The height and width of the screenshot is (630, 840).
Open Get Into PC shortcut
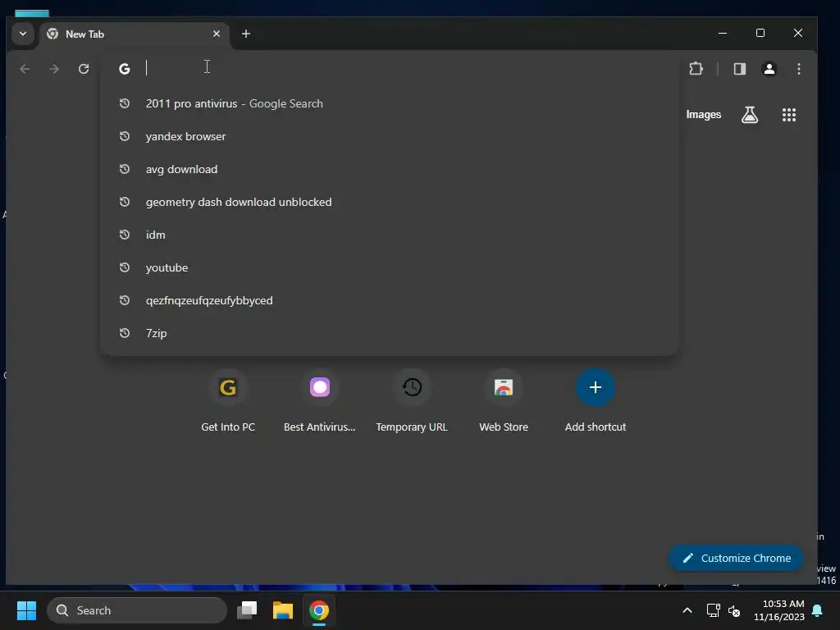click(x=228, y=402)
